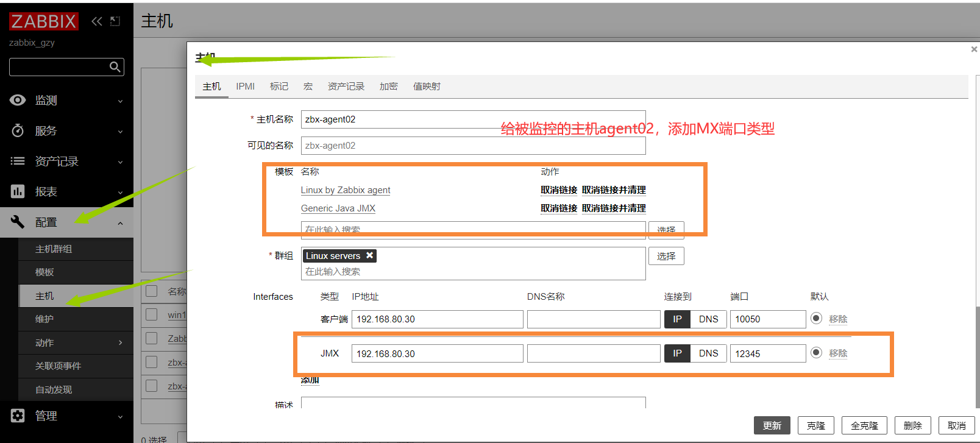Click 取消链接 for Linux by Zabbix agent

[x=559, y=190]
